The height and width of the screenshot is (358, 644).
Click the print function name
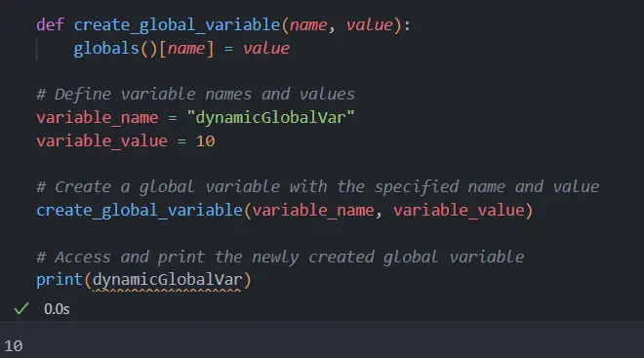click(60, 280)
